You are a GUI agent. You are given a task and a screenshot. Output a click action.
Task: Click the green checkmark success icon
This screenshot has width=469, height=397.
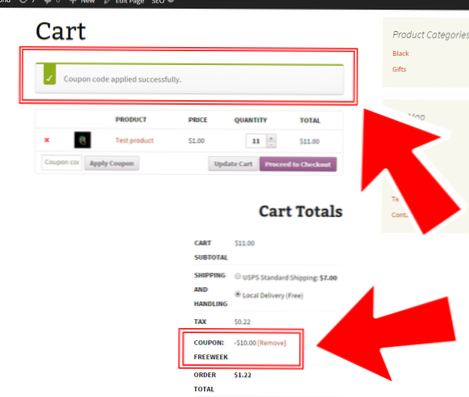50,75
